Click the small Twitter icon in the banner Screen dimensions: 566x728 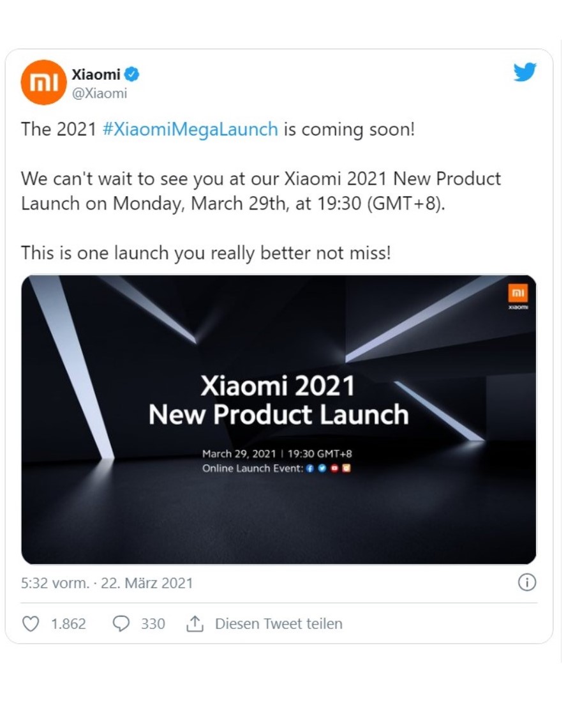322,468
